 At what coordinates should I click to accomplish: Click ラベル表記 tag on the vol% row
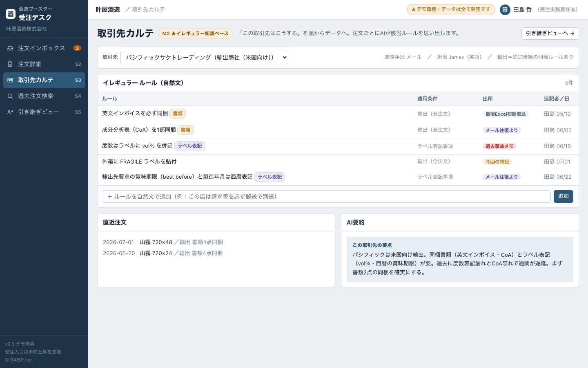coord(189,146)
